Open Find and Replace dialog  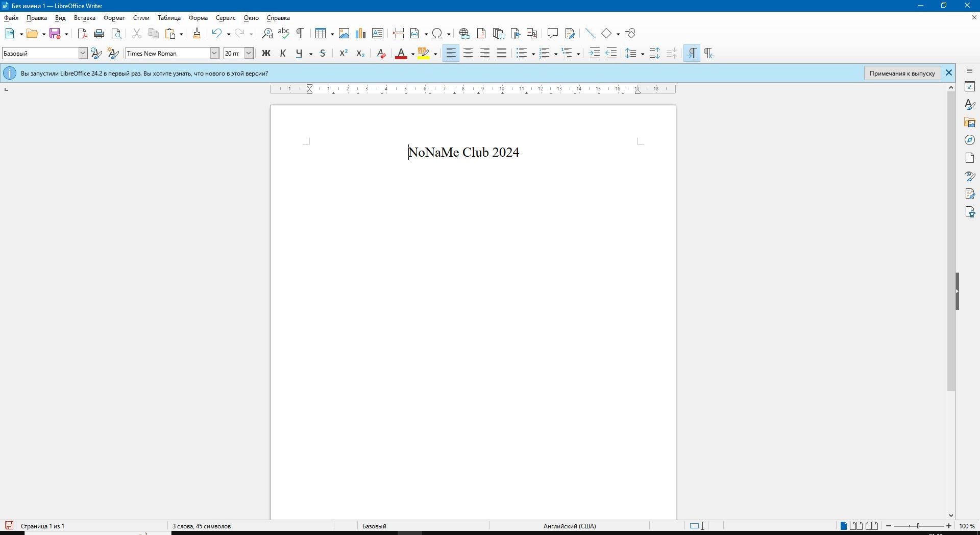coord(267,34)
